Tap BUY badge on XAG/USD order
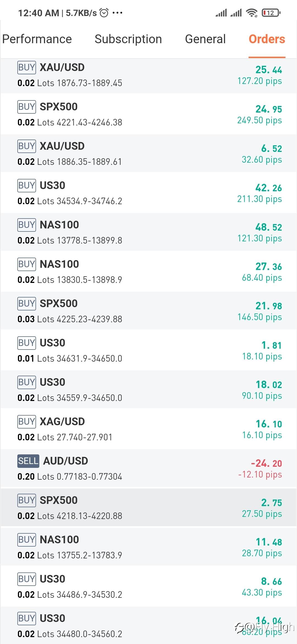297x644 pixels. (x=26, y=422)
